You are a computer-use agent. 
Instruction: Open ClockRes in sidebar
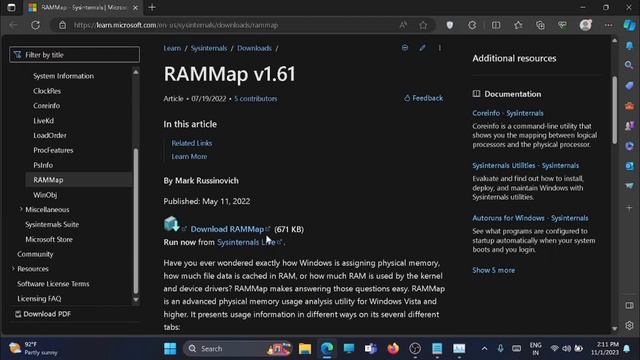tap(47, 91)
